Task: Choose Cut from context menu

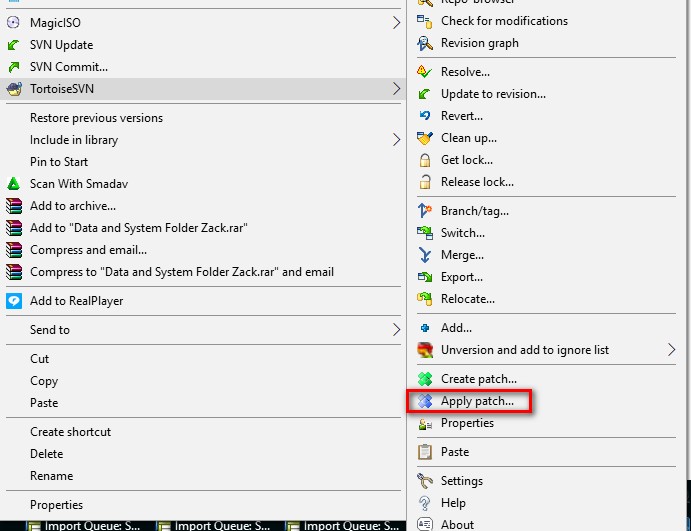Action: pos(39,359)
